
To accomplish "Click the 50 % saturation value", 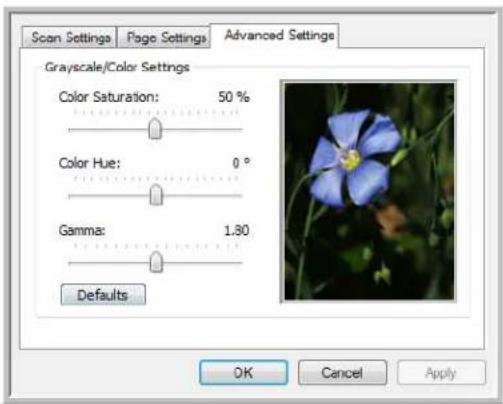I will pyautogui.click(x=234, y=97).
